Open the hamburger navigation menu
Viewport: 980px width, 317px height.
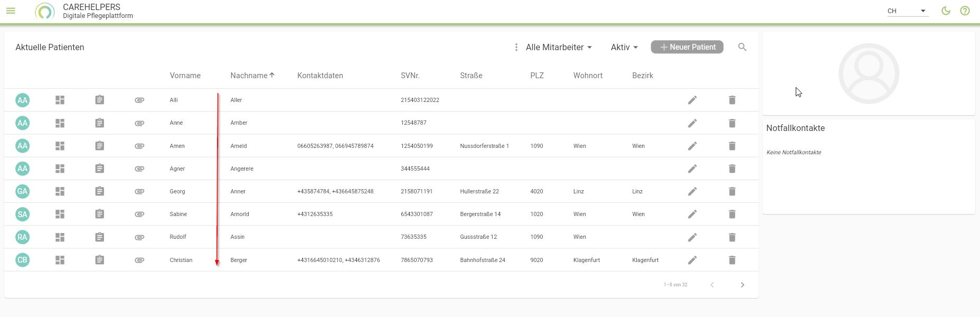[11, 11]
